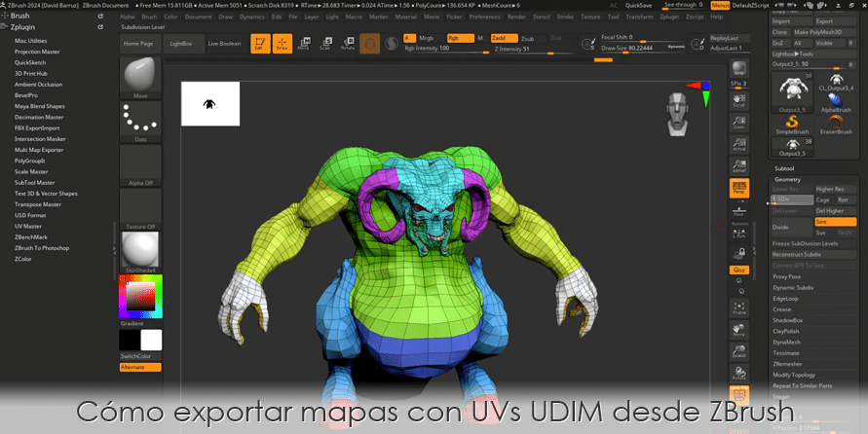
Task: Open the Render menu
Action: point(516,17)
